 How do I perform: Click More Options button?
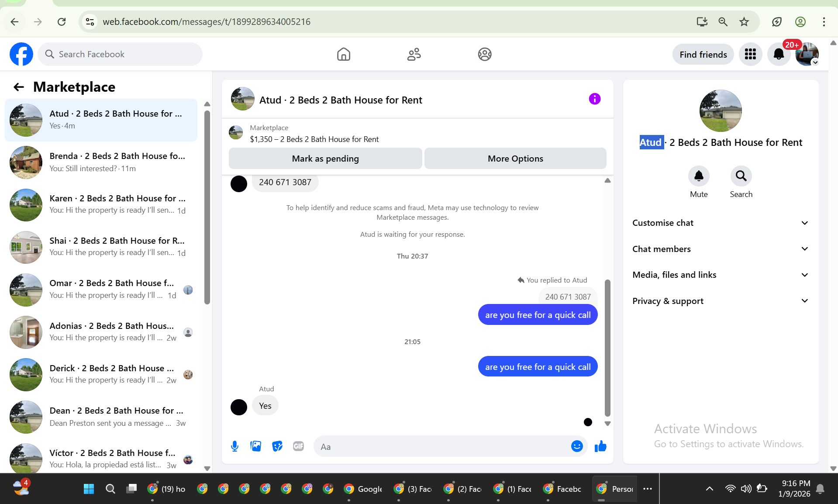click(515, 159)
